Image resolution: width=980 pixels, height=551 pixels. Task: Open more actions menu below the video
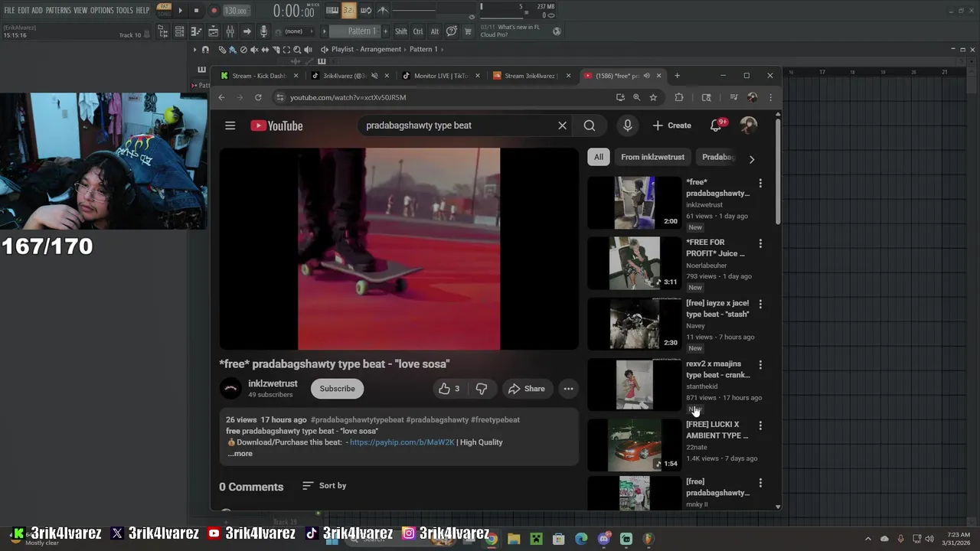click(x=568, y=389)
